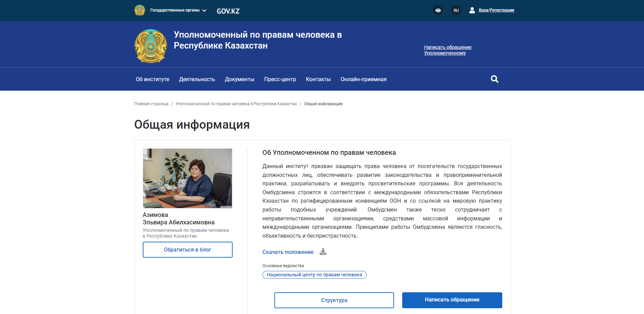The image size is (644, 314).
Task: Open the GOV.KZ logo link
Action: coord(228,11)
